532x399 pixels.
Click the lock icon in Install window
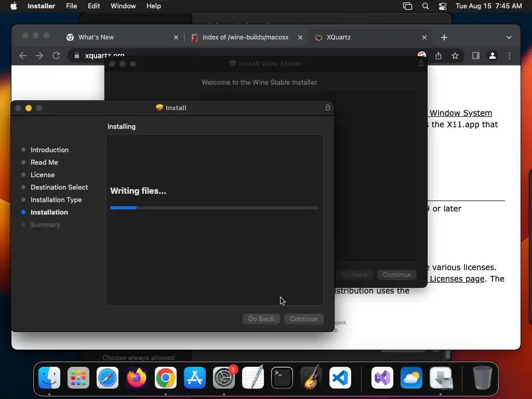pyautogui.click(x=328, y=108)
